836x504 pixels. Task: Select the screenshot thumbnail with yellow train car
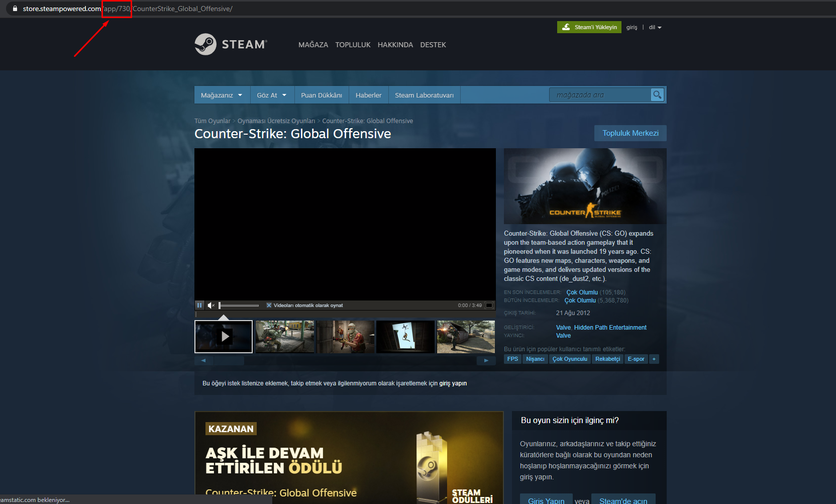coord(285,337)
